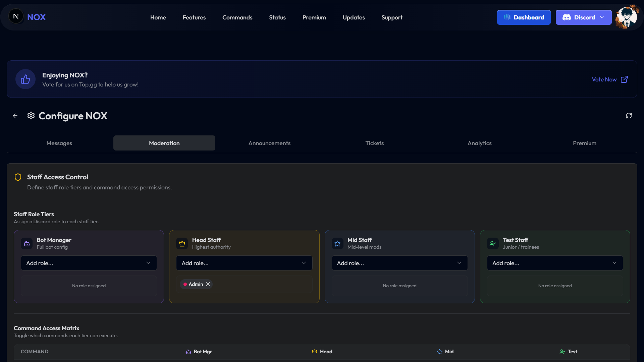Go to Home in the navigation bar
This screenshot has height=362, width=644.
pyautogui.click(x=158, y=17)
